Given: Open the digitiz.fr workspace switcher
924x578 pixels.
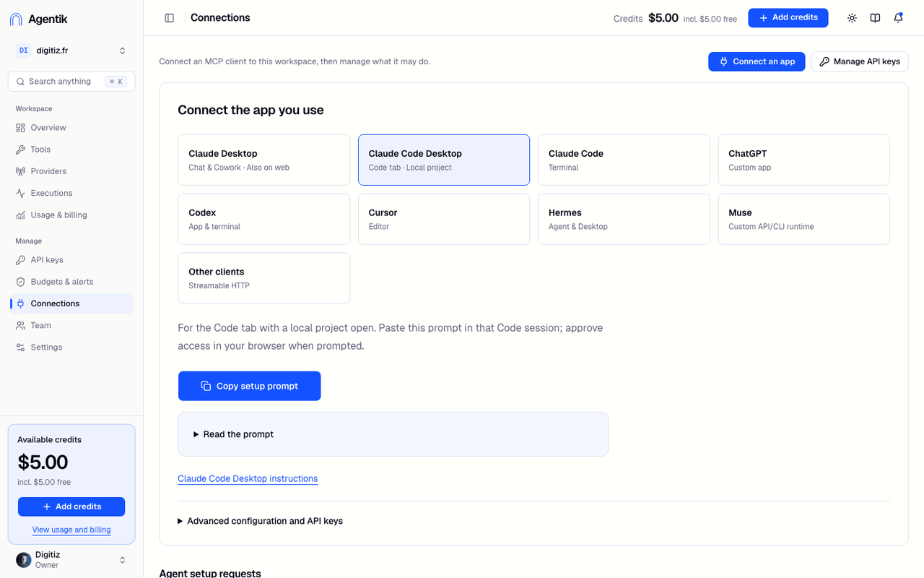Looking at the screenshot, I should pos(71,51).
